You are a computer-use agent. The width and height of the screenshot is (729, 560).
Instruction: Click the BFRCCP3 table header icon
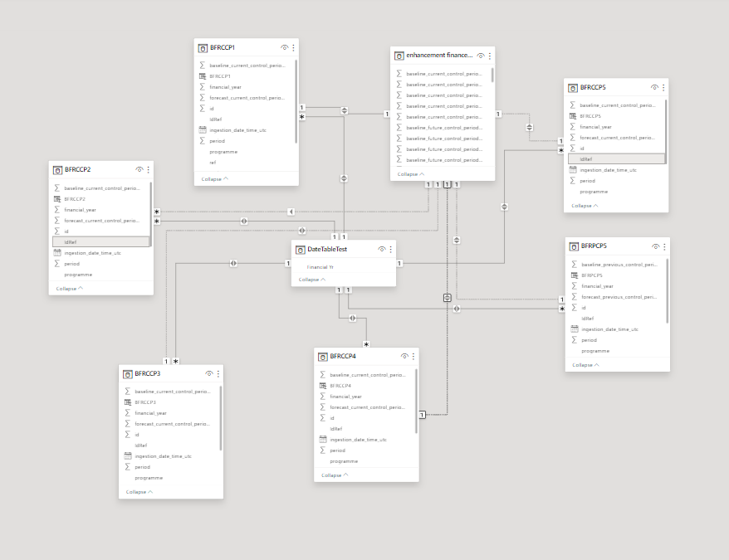[x=127, y=374]
